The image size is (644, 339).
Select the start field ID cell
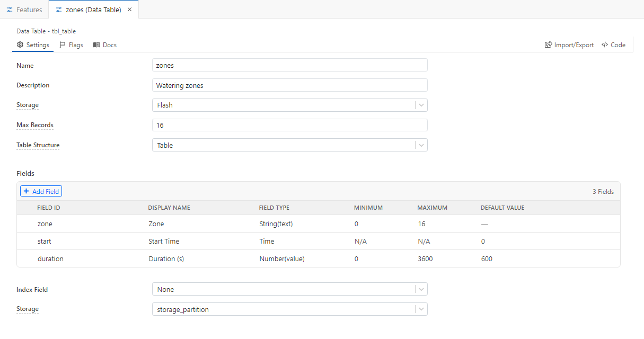pyautogui.click(x=45, y=242)
